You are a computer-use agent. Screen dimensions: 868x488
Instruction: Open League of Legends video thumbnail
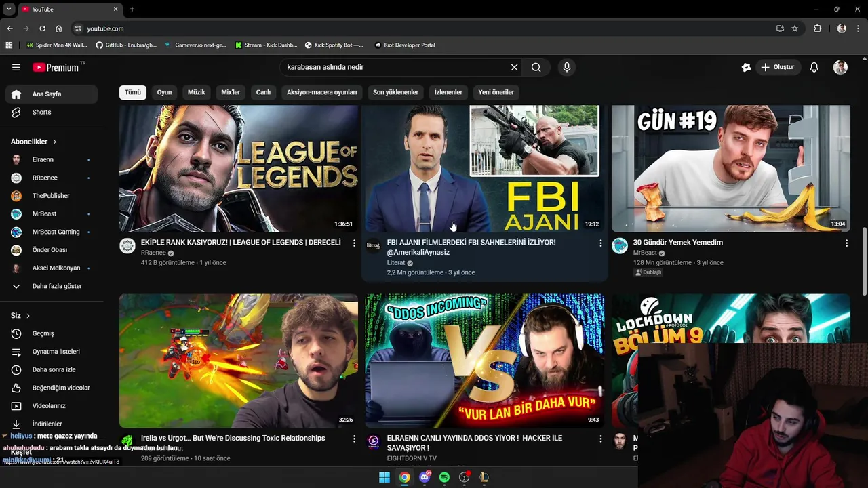[239, 169]
